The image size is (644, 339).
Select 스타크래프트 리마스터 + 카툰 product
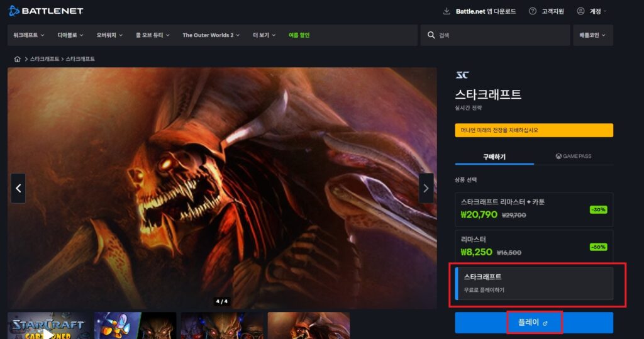pos(534,209)
